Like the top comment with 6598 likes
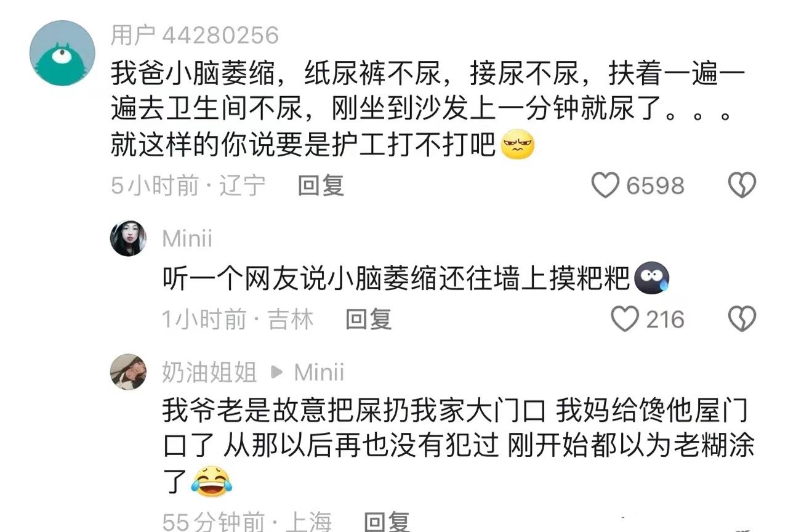The width and height of the screenshot is (788, 532). [605, 185]
